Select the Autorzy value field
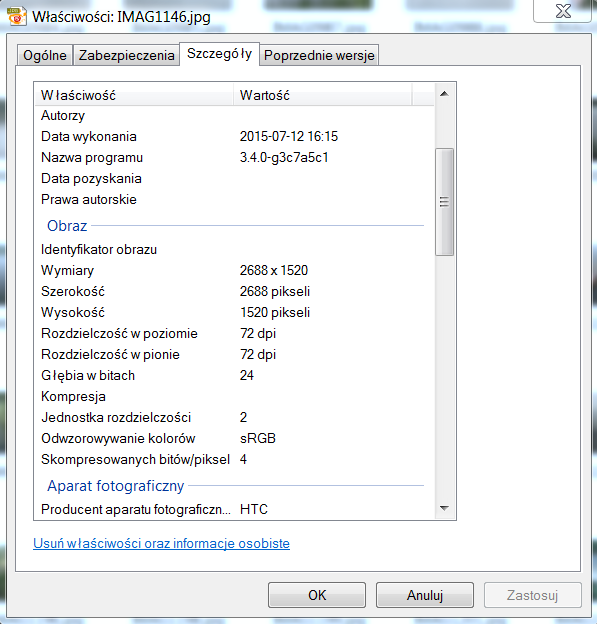 pyautogui.click(x=334, y=116)
